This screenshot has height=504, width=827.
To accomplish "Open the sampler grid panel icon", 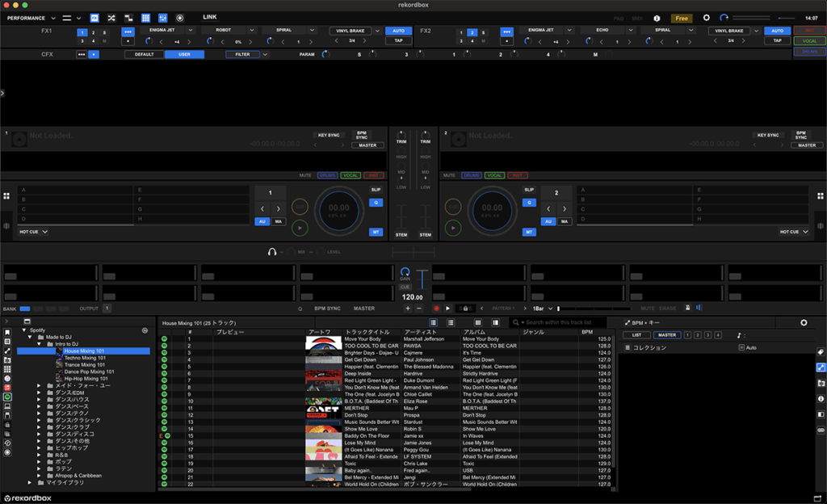I will [145, 18].
